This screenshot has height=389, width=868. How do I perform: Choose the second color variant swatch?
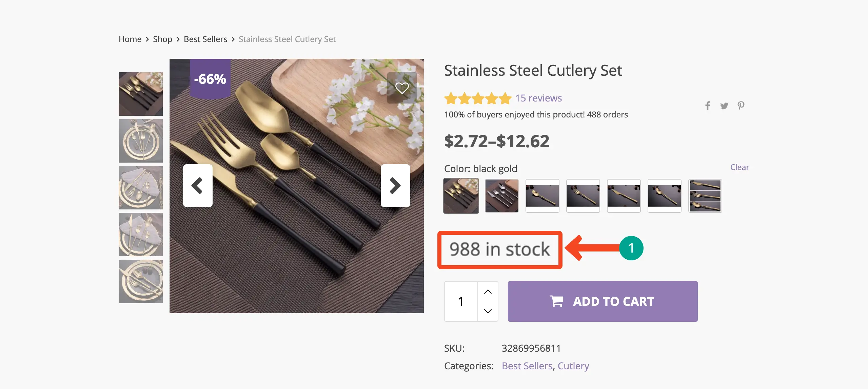pos(502,196)
